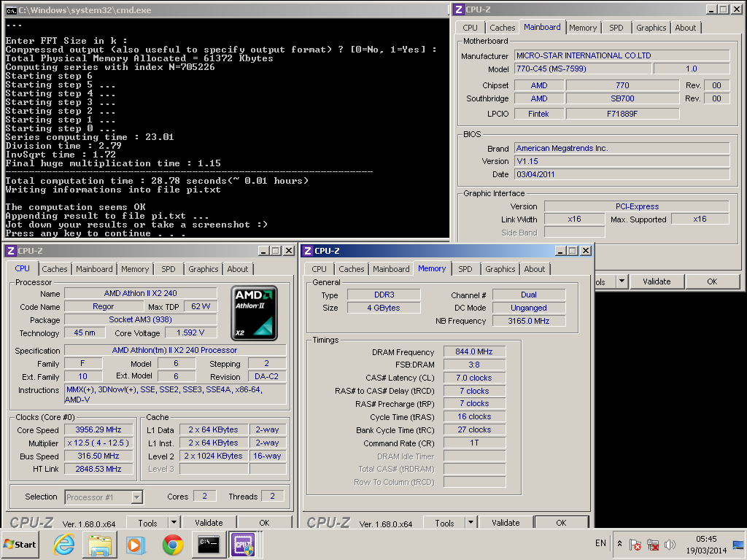Open Graphics tab in Memory window
The height and width of the screenshot is (560, 747).
coord(500,269)
